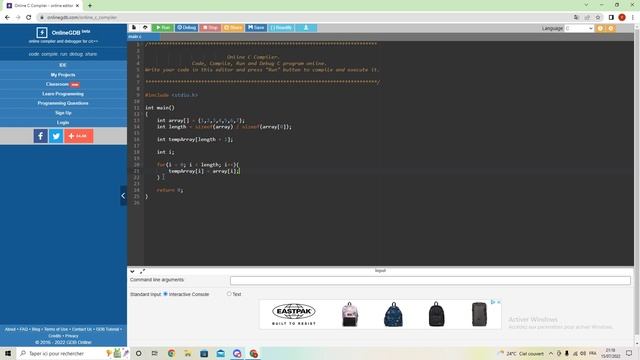Open Task View in taskbar

click(x=154, y=353)
